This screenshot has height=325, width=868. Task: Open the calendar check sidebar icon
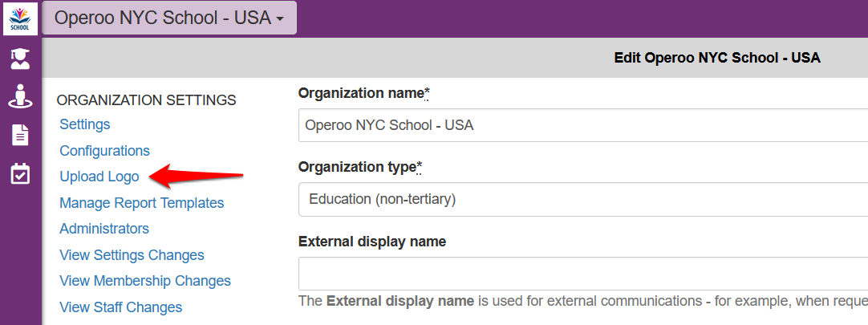pyautogui.click(x=21, y=173)
